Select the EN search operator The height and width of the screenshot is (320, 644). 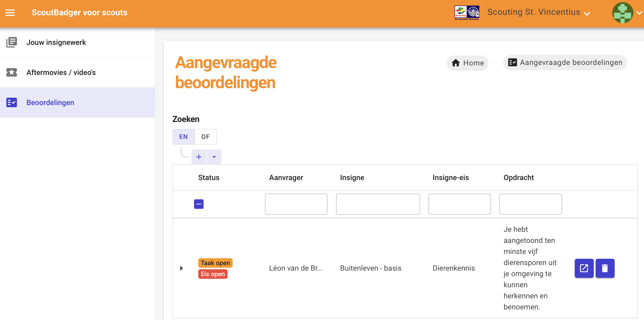pos(183,137)
